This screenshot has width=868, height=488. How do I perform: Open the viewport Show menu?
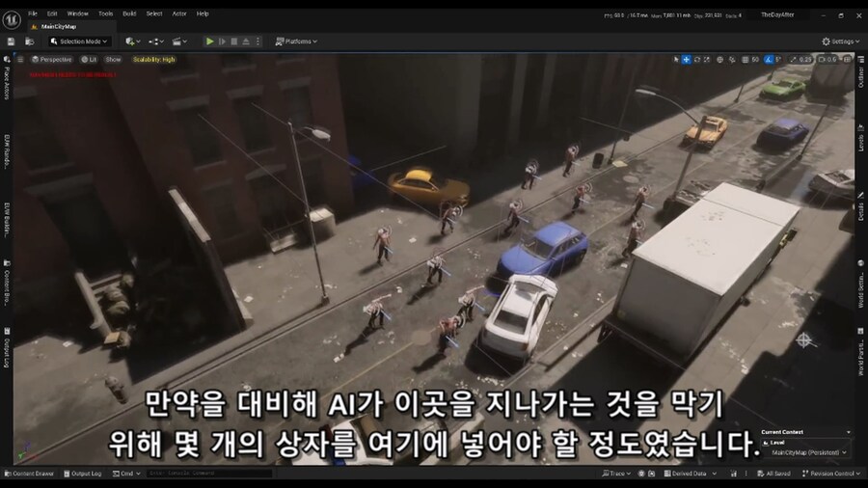[113, 59]
